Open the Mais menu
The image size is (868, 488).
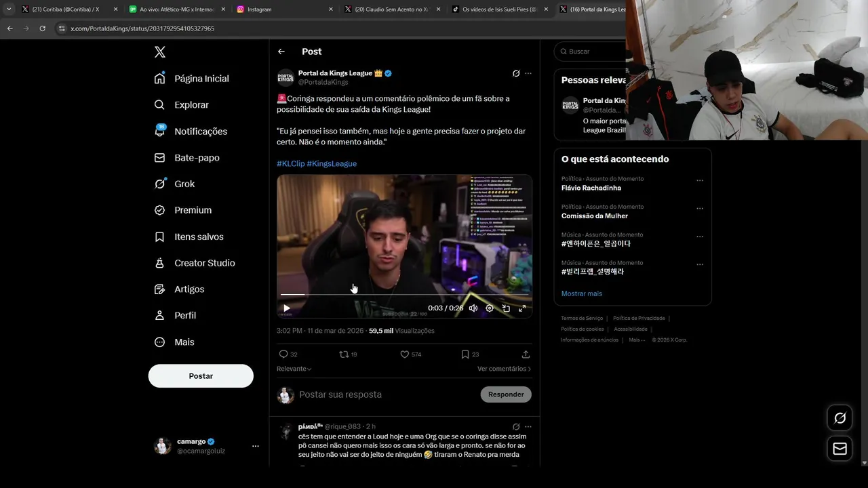click(x=174, y=342)
